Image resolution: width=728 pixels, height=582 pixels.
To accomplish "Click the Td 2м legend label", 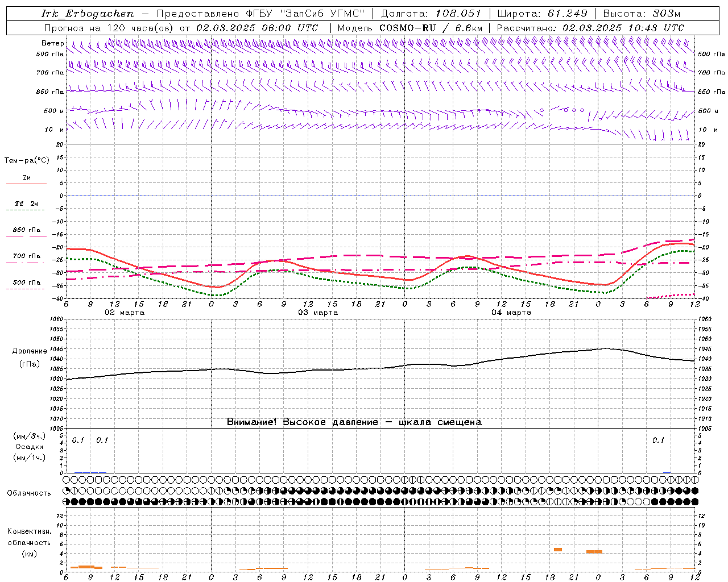I will tap(26, 203).
